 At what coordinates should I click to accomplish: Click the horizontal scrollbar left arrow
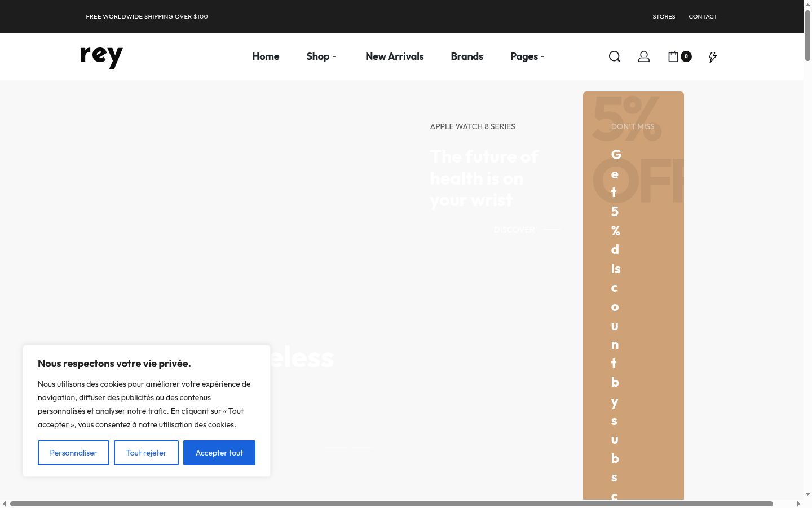pos(5,503)
